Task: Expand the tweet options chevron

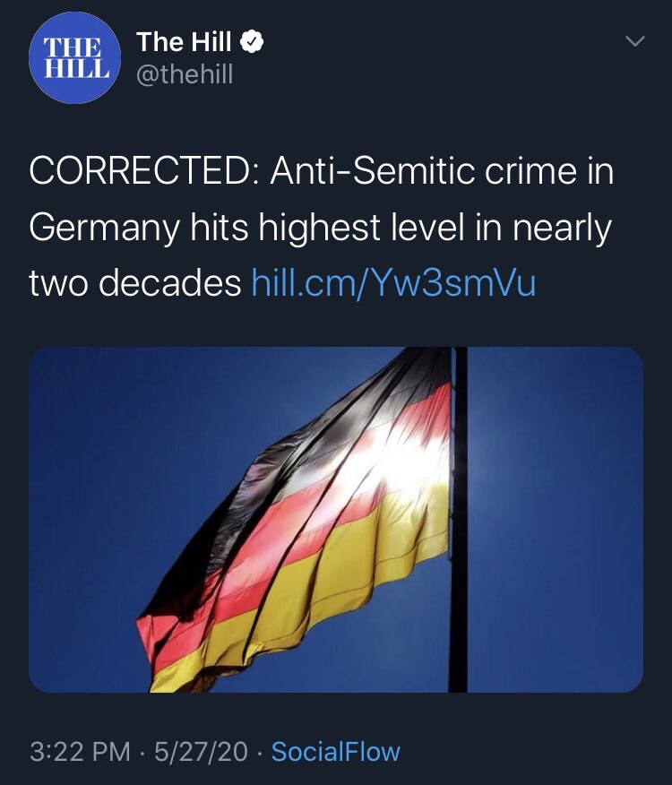Action: 633,42
